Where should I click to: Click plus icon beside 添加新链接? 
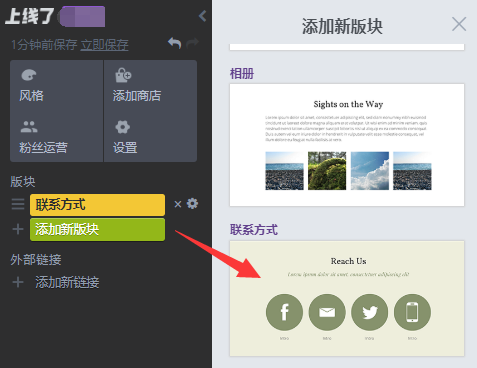point(18,282)
